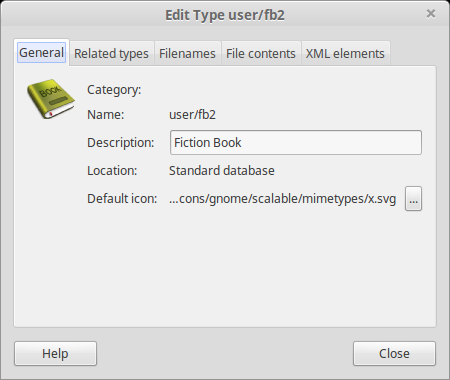Click into the Fiction Book description field
The height and width of the screenshot is (380, 450).
click(x=296, y=143)
